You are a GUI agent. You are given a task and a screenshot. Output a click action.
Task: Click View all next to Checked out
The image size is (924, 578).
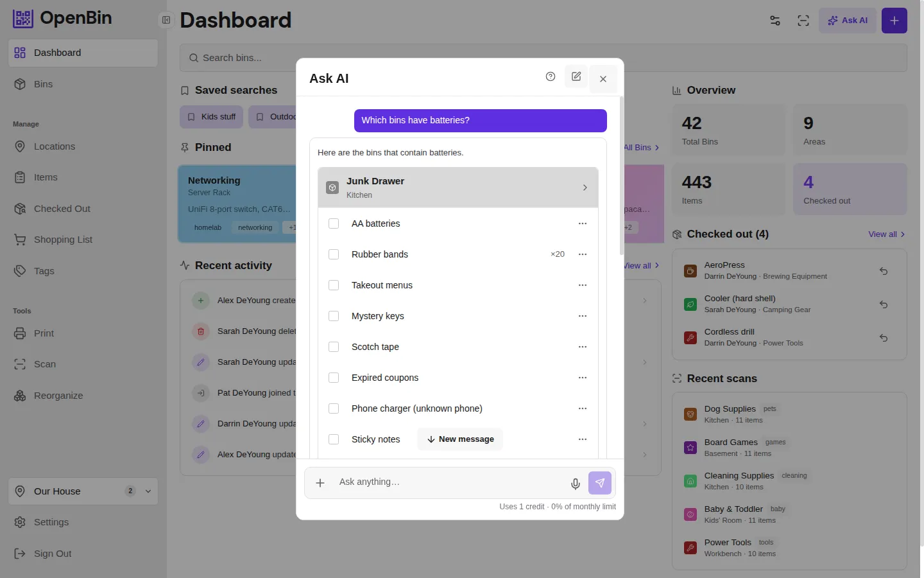click(887, 234)
